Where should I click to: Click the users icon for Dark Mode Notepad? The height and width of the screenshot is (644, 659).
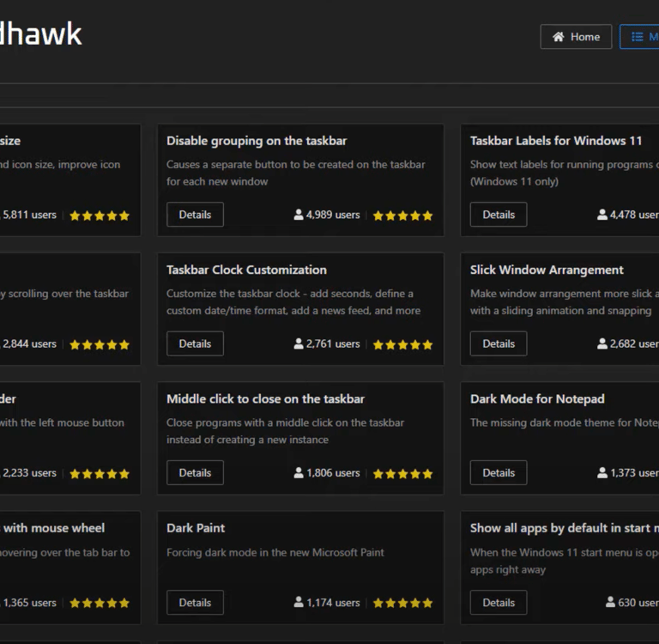[602, 473]
